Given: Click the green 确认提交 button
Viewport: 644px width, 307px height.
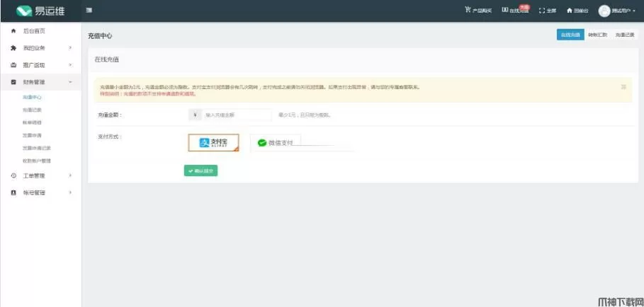Looking at the screenshot, I should pos(200,171).
